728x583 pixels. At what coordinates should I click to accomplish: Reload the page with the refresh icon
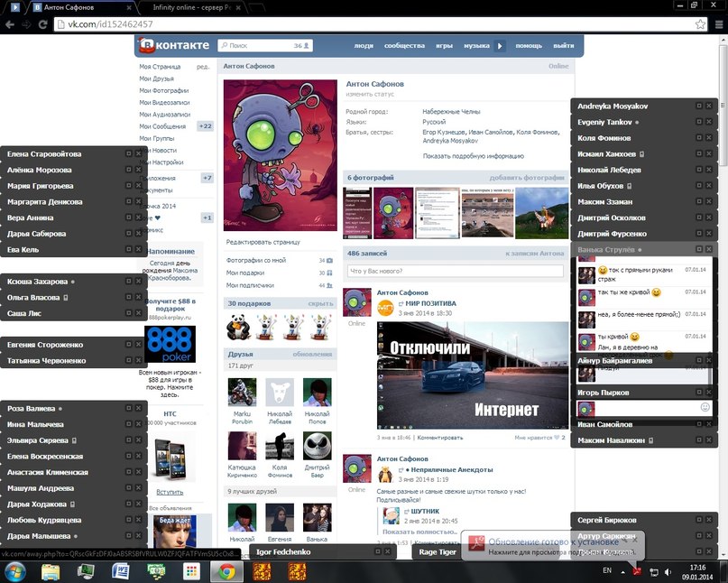coord(42,24)
